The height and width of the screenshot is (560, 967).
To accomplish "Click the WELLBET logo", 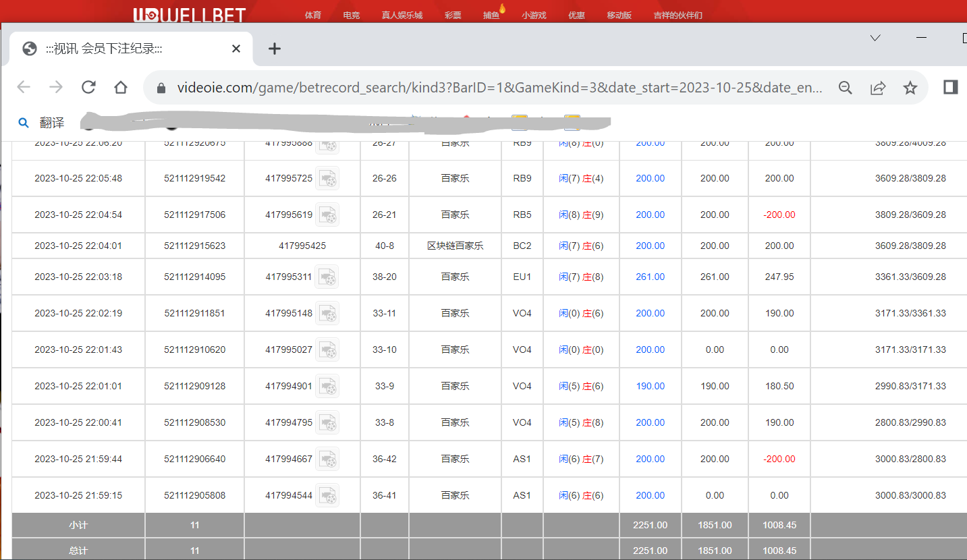I will (190, 15).
